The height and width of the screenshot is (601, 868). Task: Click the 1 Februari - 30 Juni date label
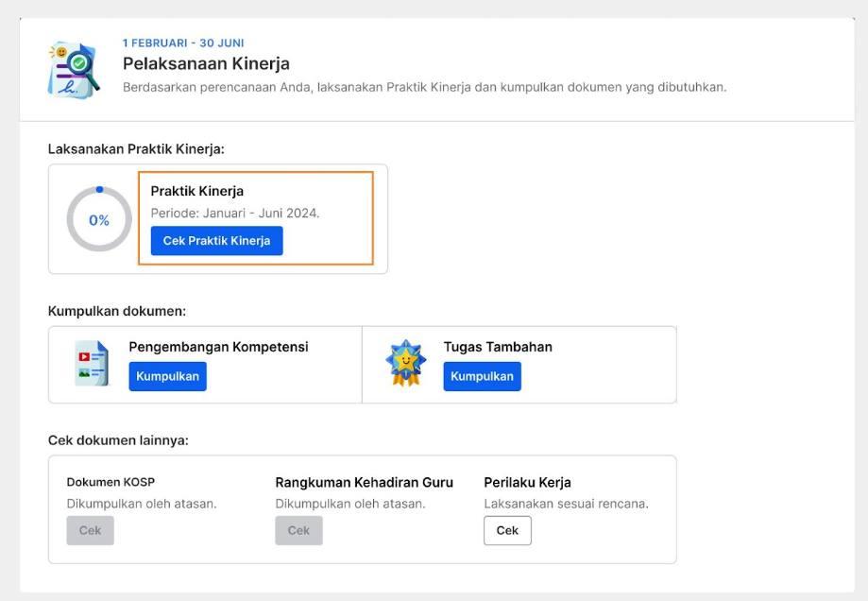[183, 43]
